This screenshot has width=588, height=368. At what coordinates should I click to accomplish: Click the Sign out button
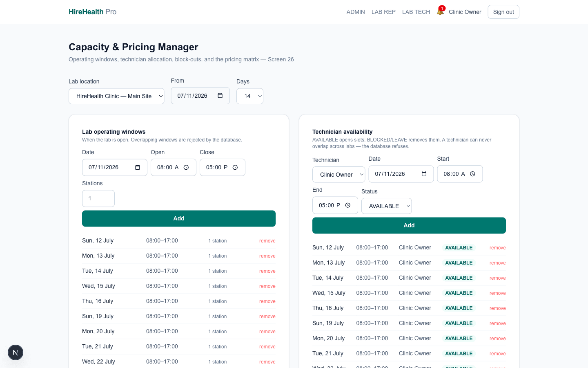click(503, 12)
